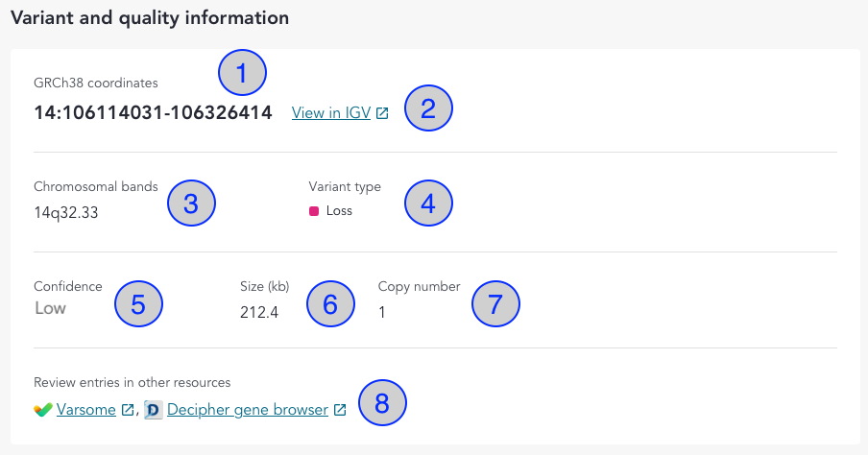Select annotation marker number 8
The height and width of the screenshot is (455, 868).
382,404
